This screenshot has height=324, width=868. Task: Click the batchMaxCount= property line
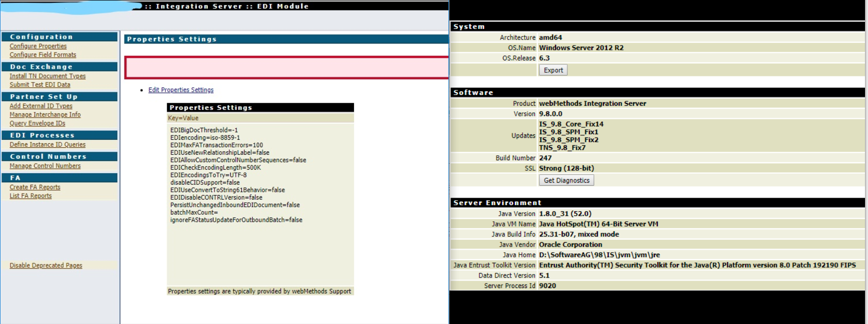(x=194, y=213)
